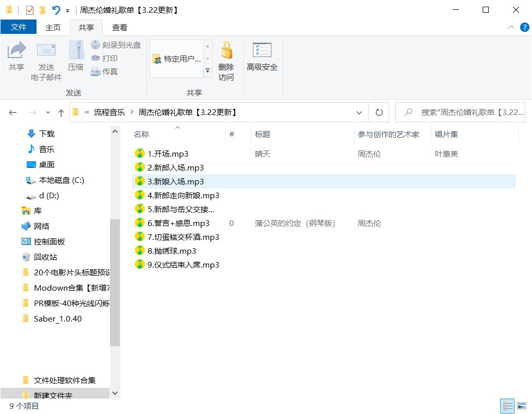
Task: Go up one folder level
Action: click(x=61, y=112)
